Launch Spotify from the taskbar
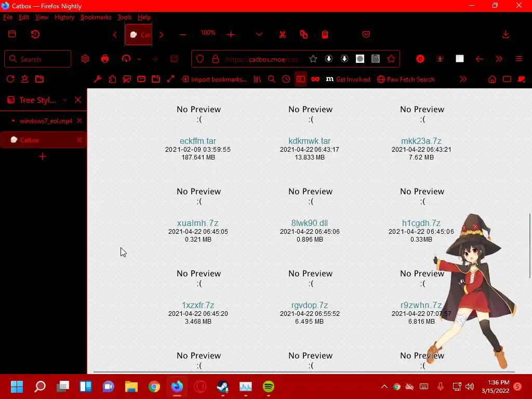 tap(269, 387)
